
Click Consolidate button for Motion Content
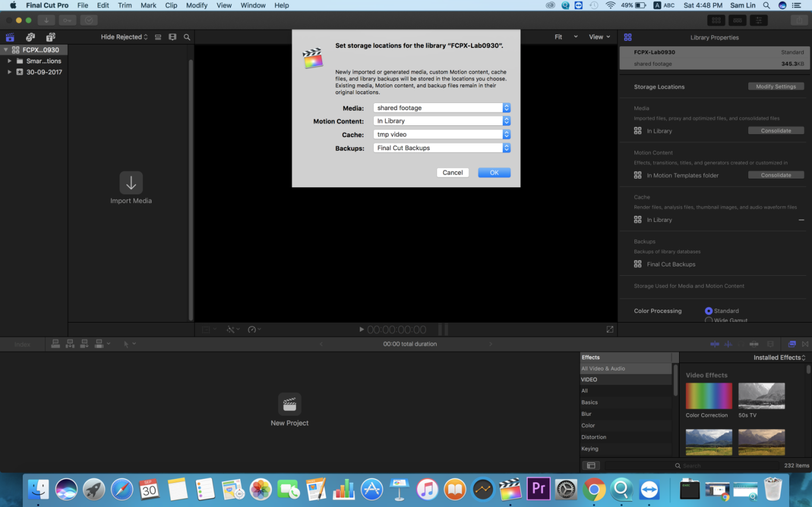click(x=776, y=175)
